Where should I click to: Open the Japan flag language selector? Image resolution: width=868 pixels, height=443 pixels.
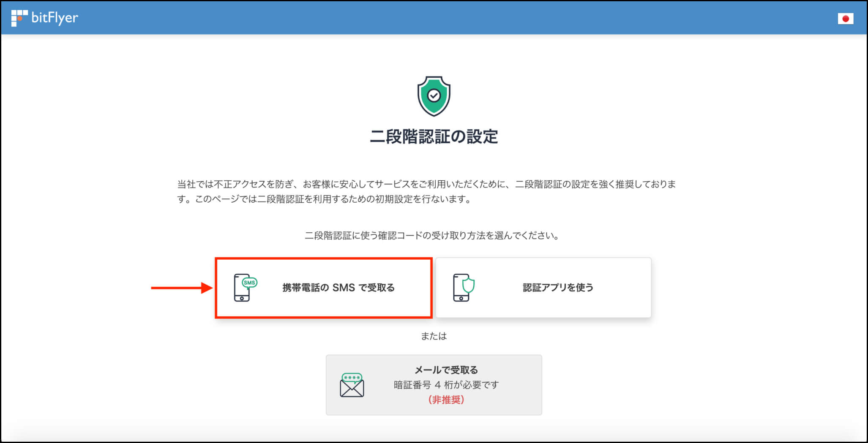[845, 19]
